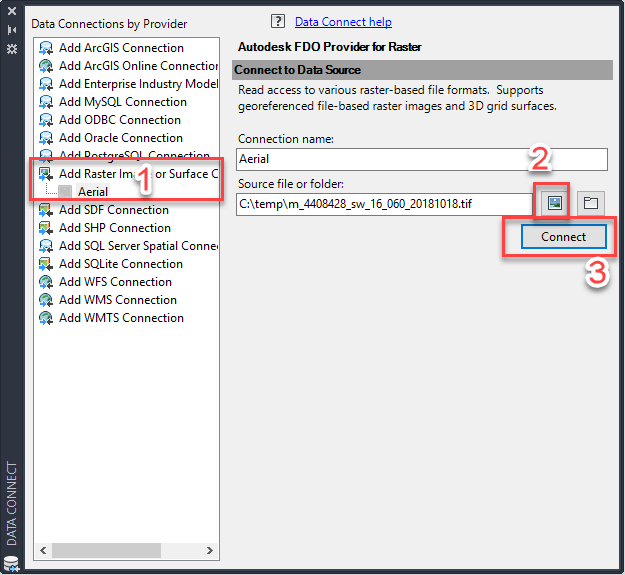Click the Add SQL Server Spatial icon
Viewport: 625px width, 575px height.
[46, 245]
